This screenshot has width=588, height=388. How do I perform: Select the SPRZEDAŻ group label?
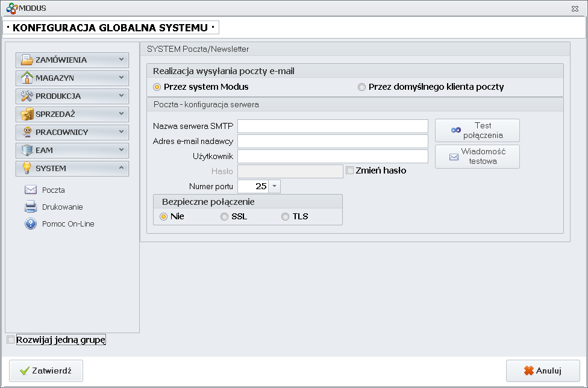55,114
